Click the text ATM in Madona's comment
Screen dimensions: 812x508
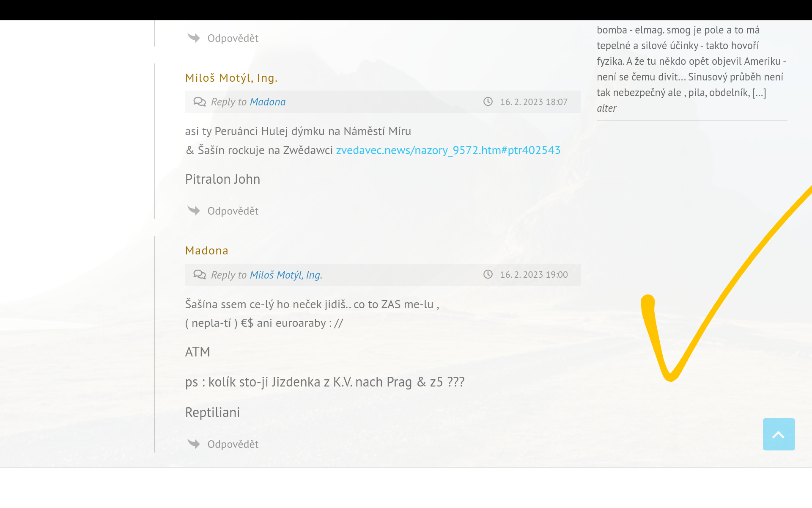(198, 352)
